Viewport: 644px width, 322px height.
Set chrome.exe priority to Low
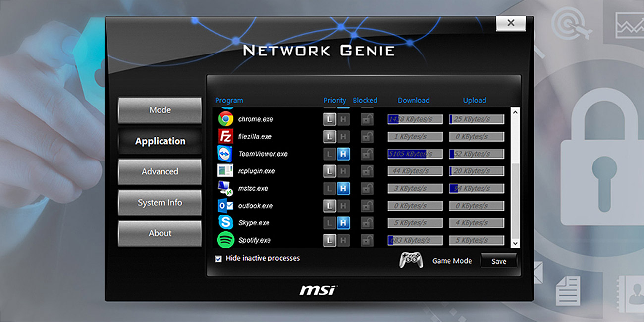click(x=330, y=119)
